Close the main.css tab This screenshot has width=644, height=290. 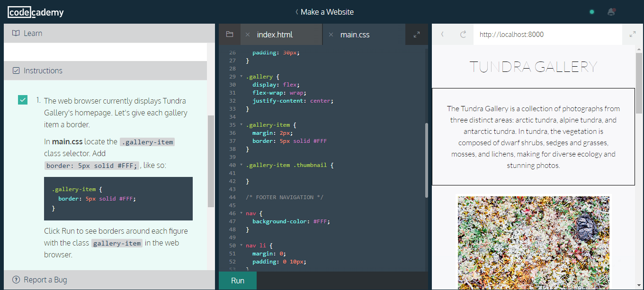[331, 35]
